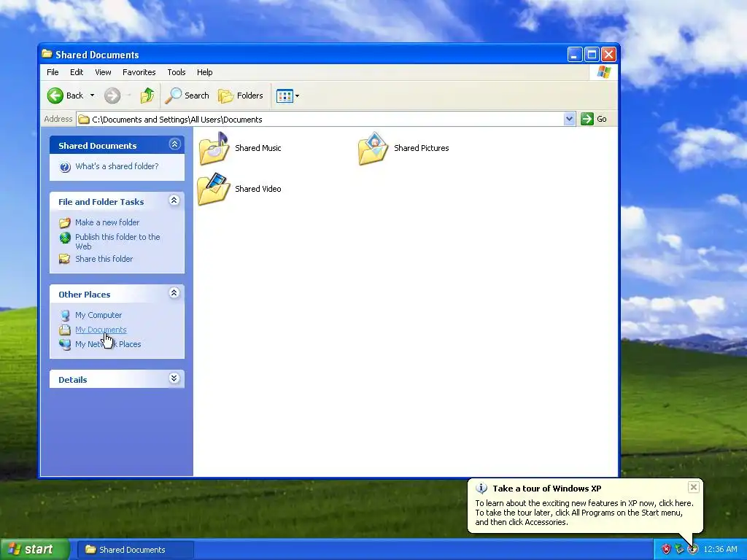This screenshot has height=560, width=747.
Task: Open the Favorites menu
Action: click(139, 72)
